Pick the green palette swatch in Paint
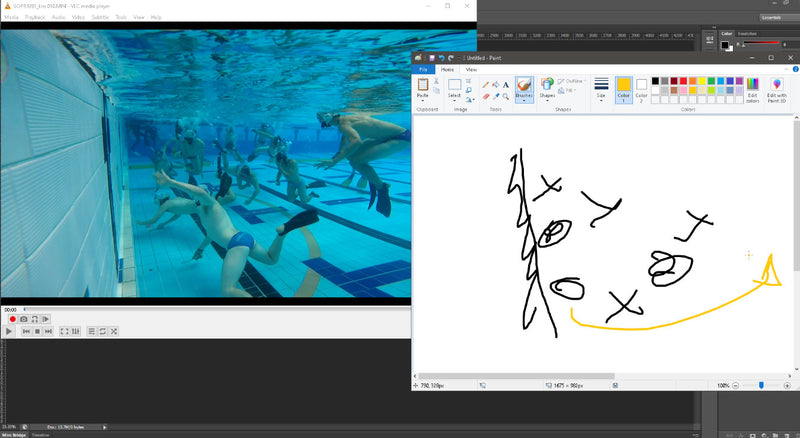800x438 pixels. (711, 81)
